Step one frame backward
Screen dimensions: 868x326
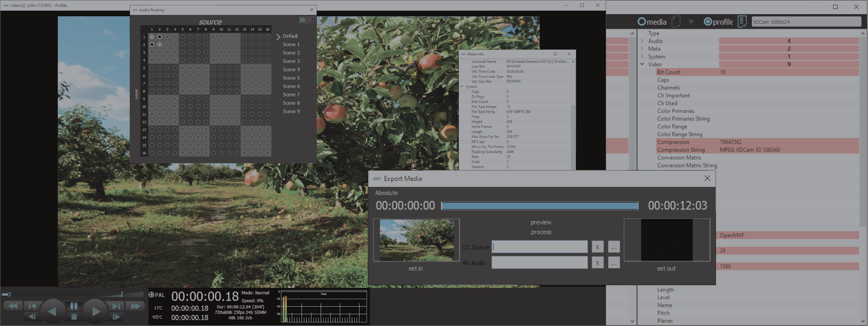(x=32, y=317)
